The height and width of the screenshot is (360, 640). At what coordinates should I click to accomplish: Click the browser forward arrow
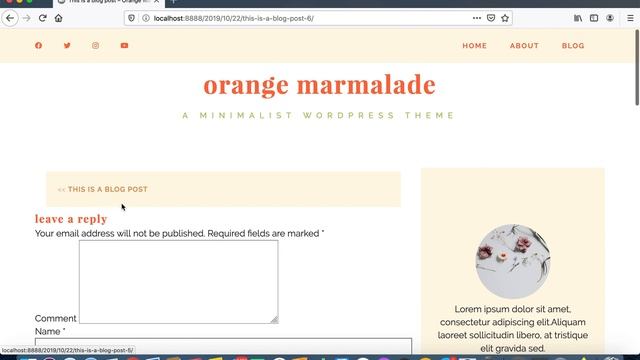(x=27, y=18)
